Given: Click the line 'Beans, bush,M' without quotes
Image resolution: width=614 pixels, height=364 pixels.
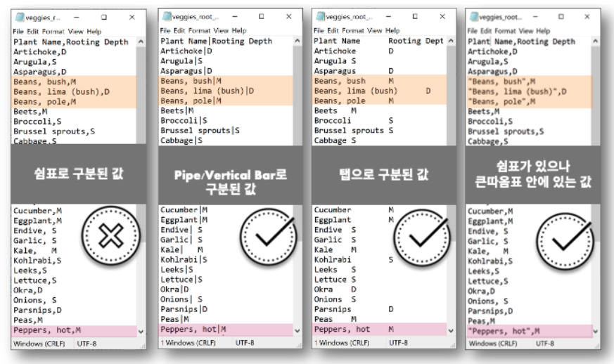Looking at the screenshot, I should click(x=44, y=82).
